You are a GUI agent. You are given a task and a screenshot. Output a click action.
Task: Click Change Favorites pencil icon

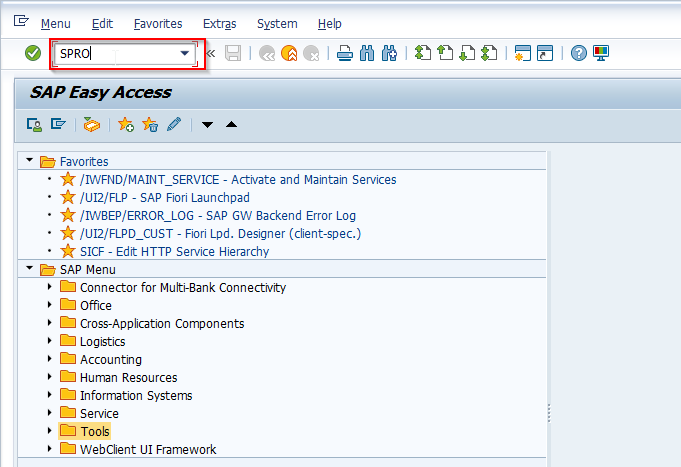click(174, 125)
